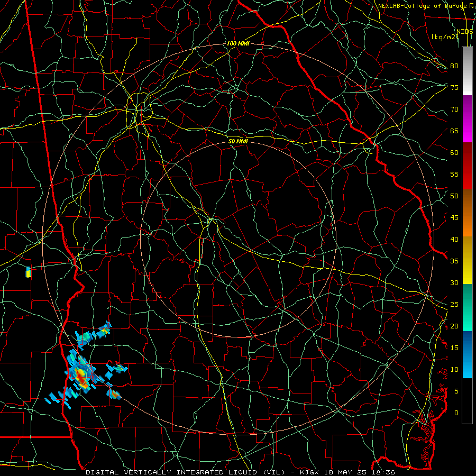
Task: Click the scale value 30
Action: click(454, 282)
